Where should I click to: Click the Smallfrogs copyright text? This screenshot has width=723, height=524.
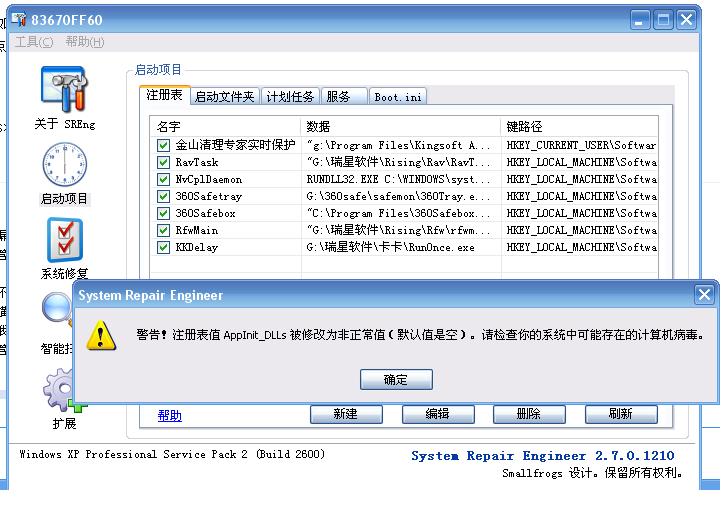click(x=593, y=473)
